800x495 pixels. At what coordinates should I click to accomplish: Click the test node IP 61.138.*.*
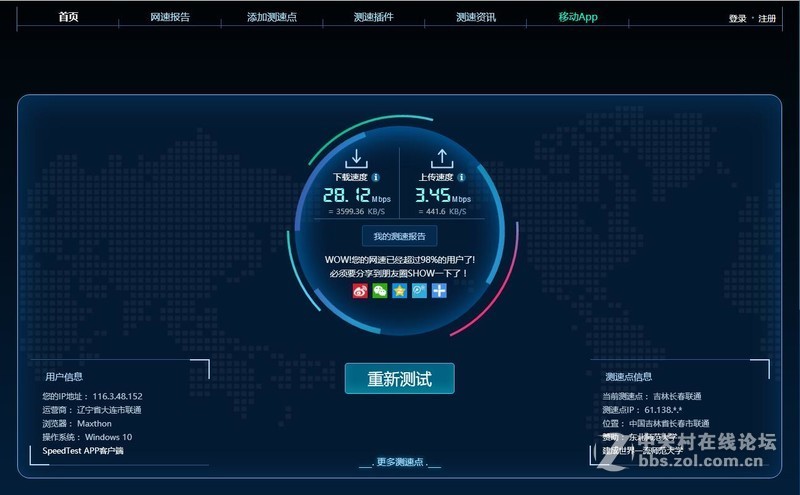[663, 410]
